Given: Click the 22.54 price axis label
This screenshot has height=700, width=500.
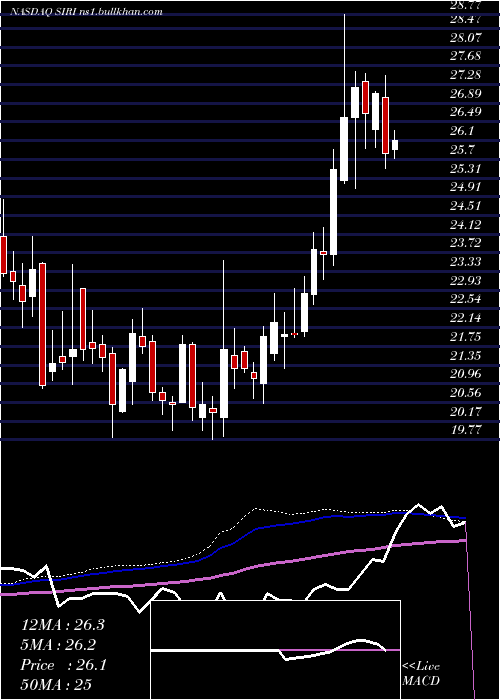Looking at the screenshot, I should 466,299.
